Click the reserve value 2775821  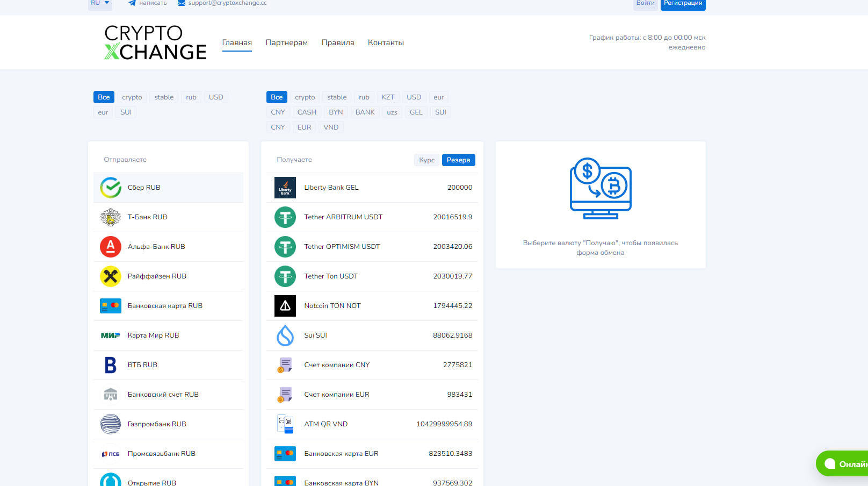pos(458,365)
